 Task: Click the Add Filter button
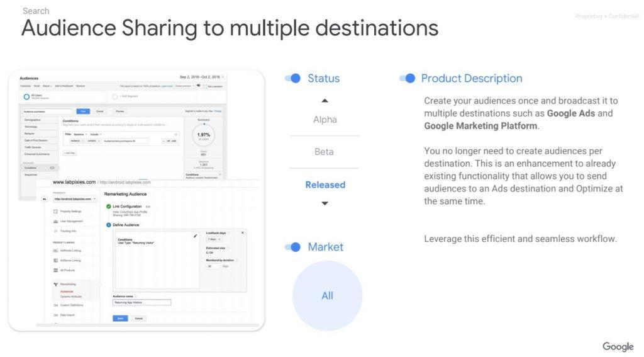(x=69, y=153)
